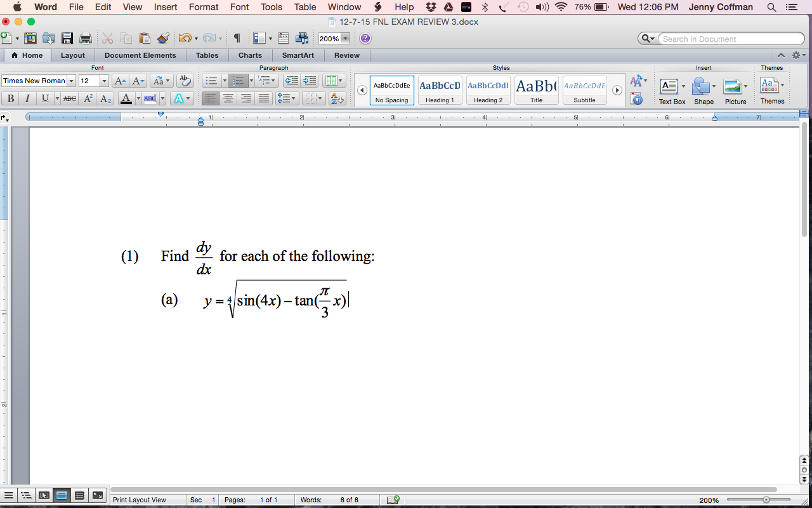Shrink font size button
The height and width of the screenshot is (508, 812).
[138, 81]
